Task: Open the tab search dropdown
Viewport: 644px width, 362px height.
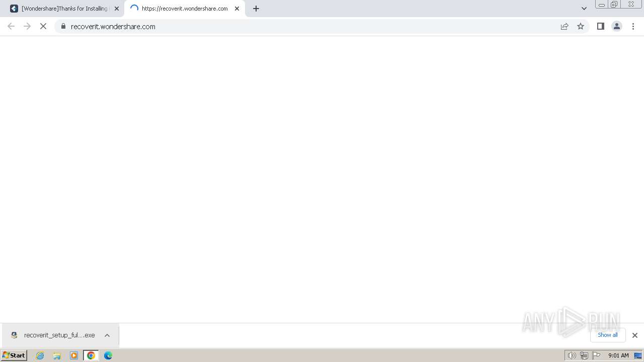Action: click(584, 9)
